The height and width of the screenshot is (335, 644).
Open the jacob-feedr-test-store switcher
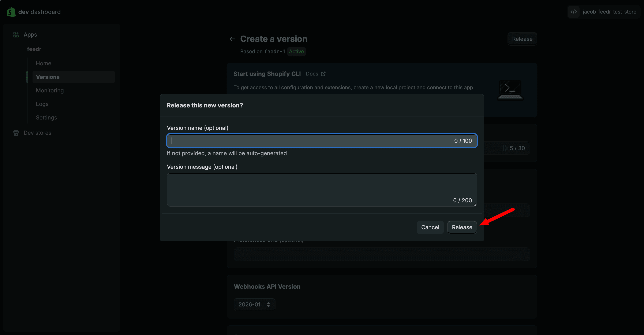(604, 12)
